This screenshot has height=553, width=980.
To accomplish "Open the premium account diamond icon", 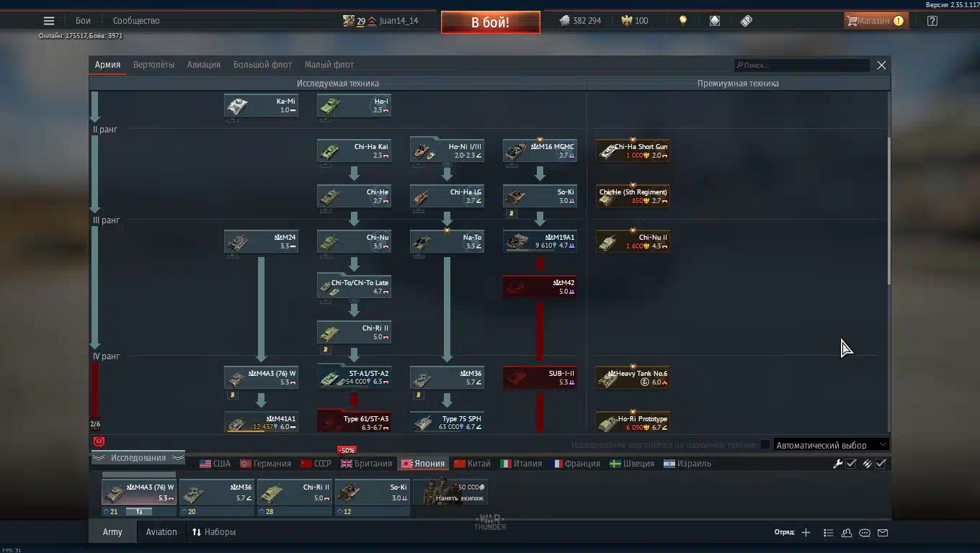I will (715, 21).
